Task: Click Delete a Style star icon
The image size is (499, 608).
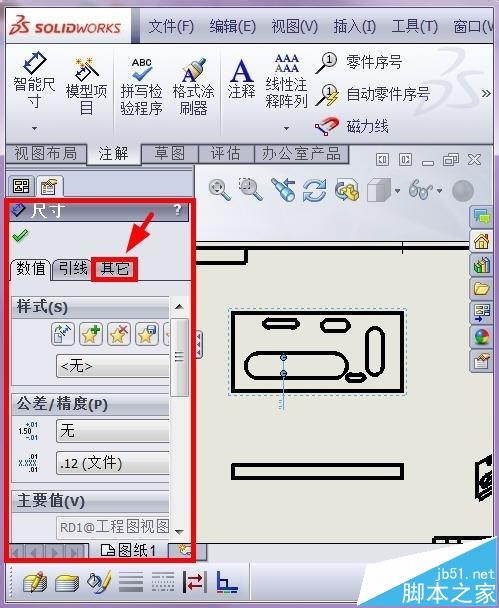Action: [x=119, y=334]
